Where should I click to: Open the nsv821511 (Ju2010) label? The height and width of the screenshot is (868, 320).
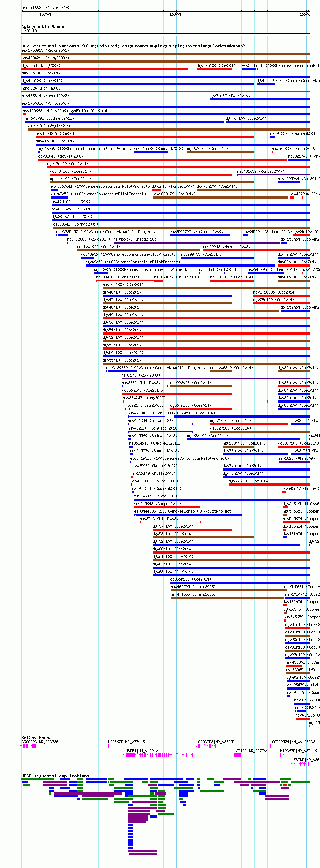[71, 201]
